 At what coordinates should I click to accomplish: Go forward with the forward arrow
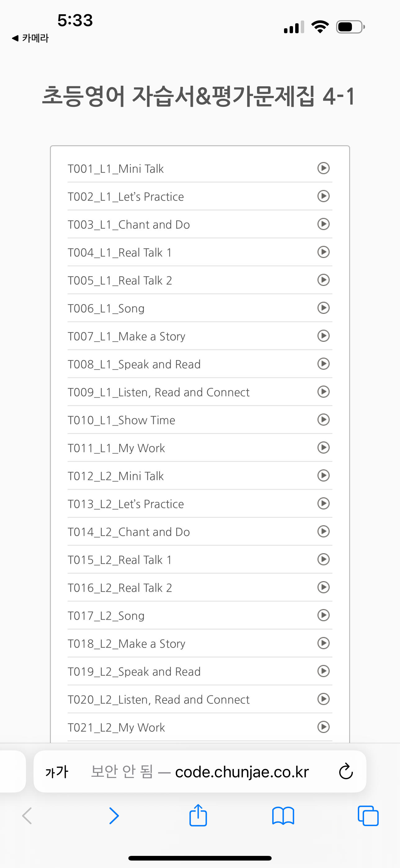(x=114, y=816)
